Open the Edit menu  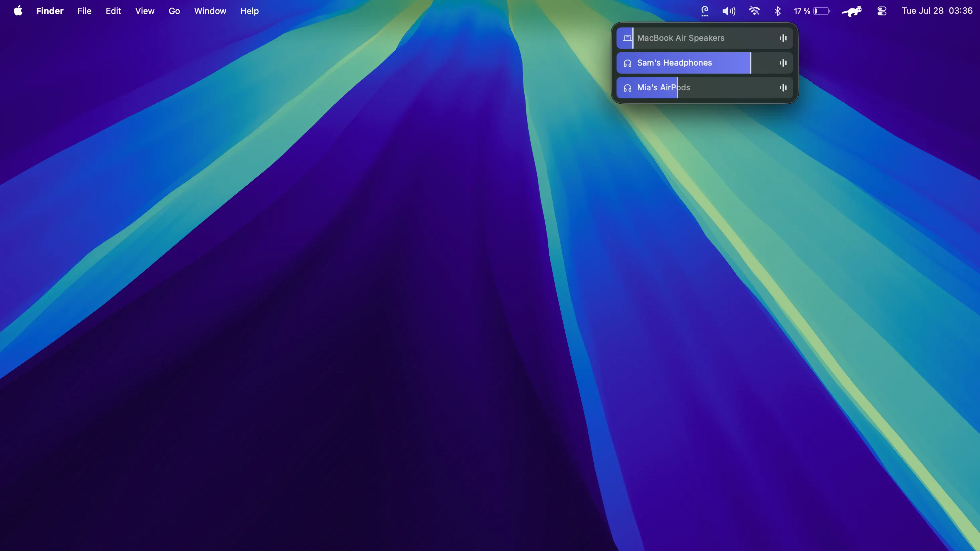pos(113,11)
